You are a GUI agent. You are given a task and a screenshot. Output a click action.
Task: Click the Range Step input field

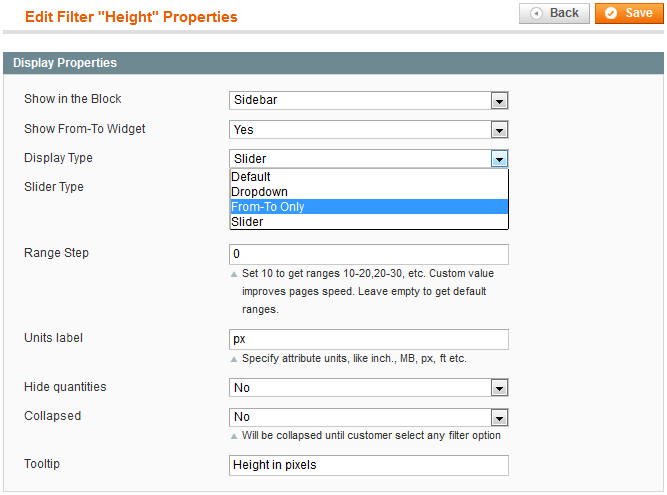368,254
